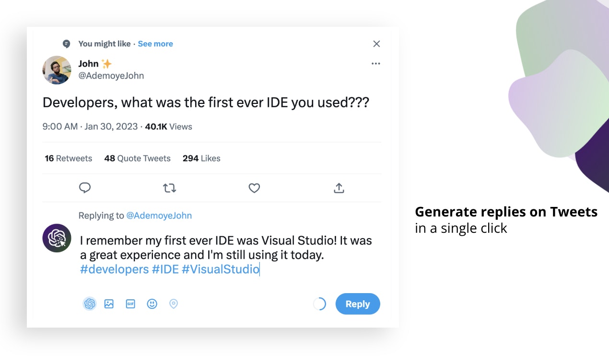This screenshot has width=609, height=364.
Task: Click the See more link
Action: (155, 44)
